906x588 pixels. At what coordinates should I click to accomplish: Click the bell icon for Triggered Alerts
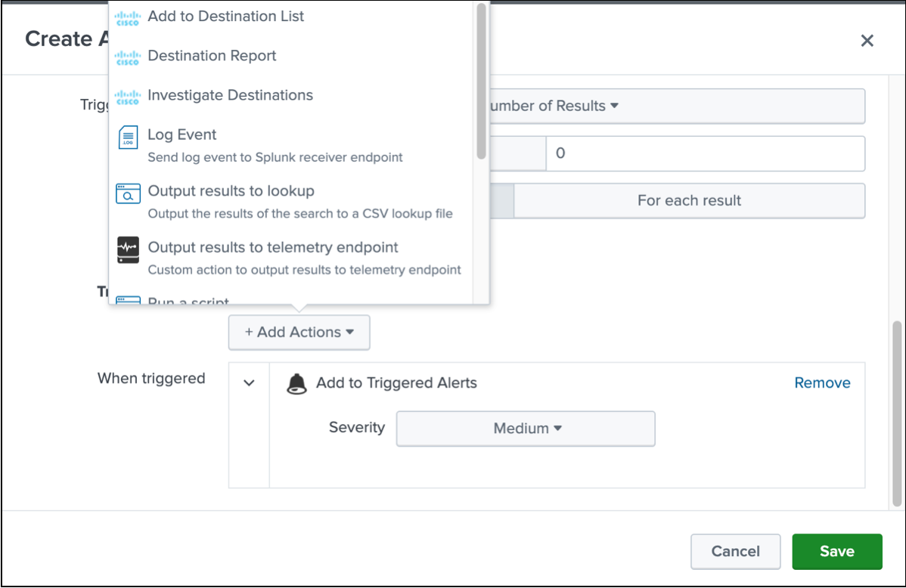[x=297, y=383]
